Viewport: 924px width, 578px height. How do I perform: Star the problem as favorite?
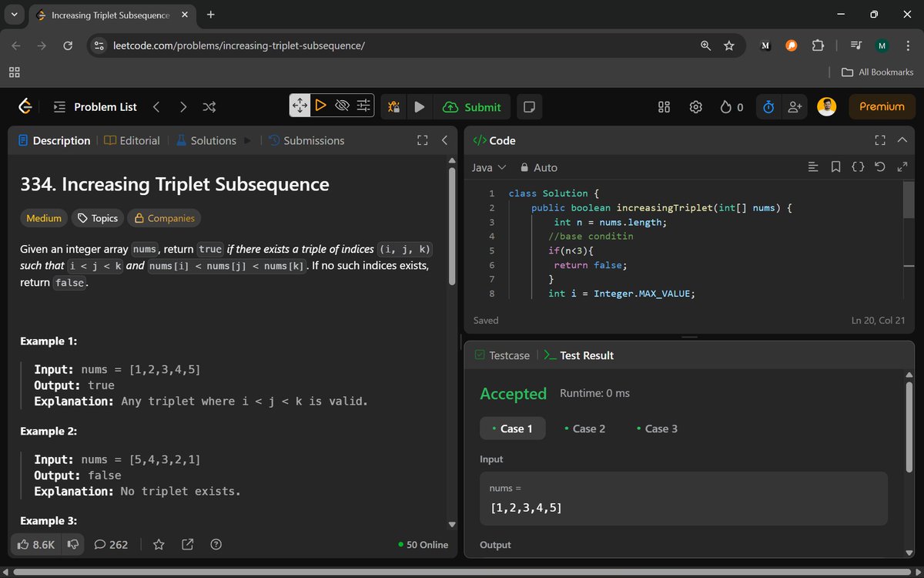click(159, 544)
